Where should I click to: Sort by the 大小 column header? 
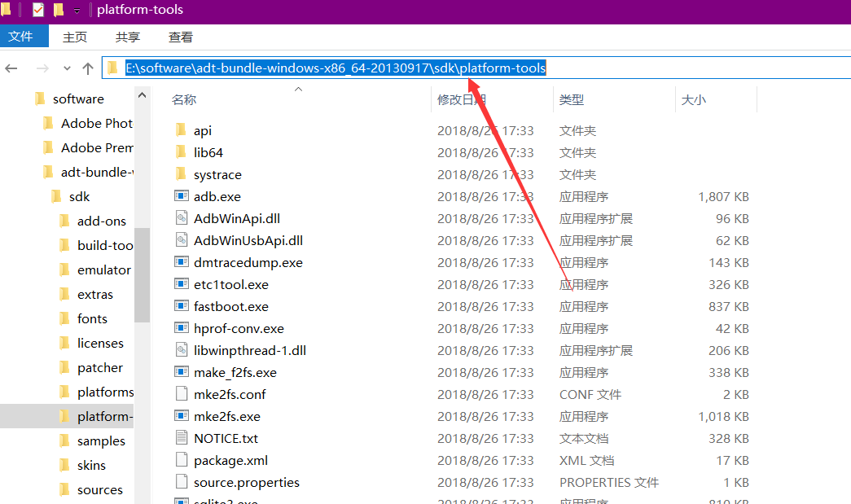click(694, 100)
